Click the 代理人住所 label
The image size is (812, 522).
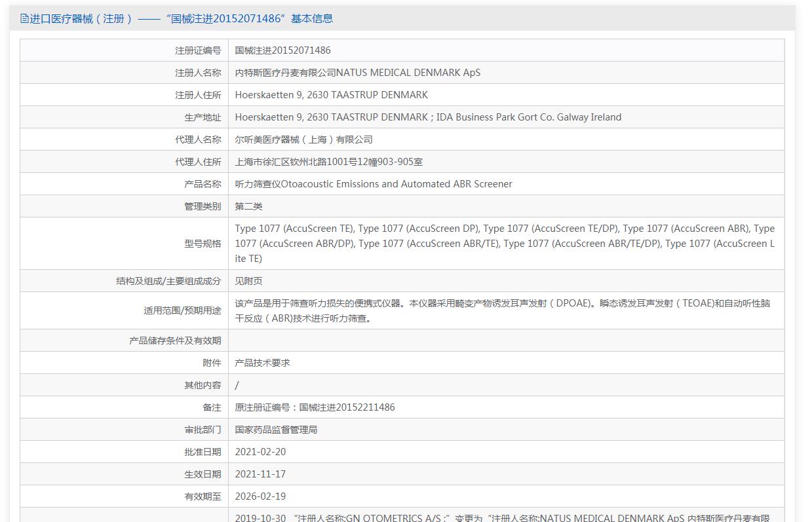[x=198, y=162]
